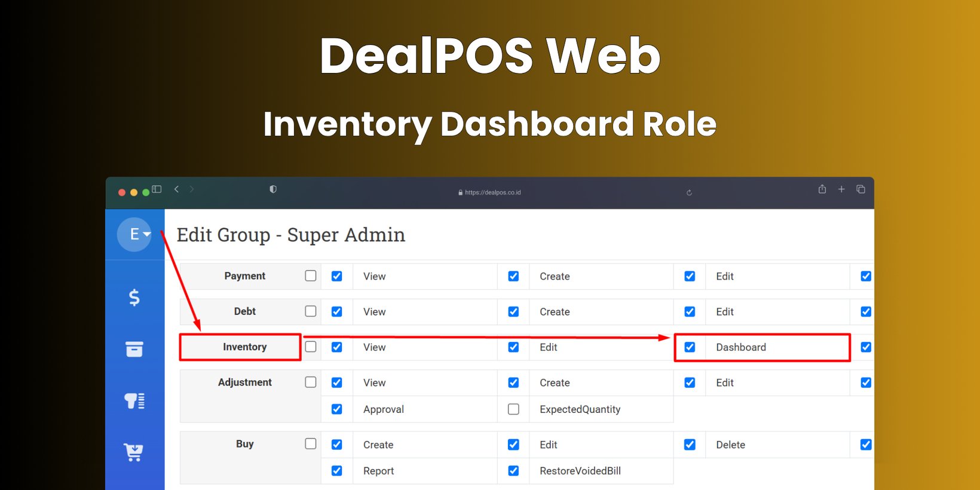Select the 'Inventory' row label
This screenshot has height=490, width=980.
(x=245, y=347)
